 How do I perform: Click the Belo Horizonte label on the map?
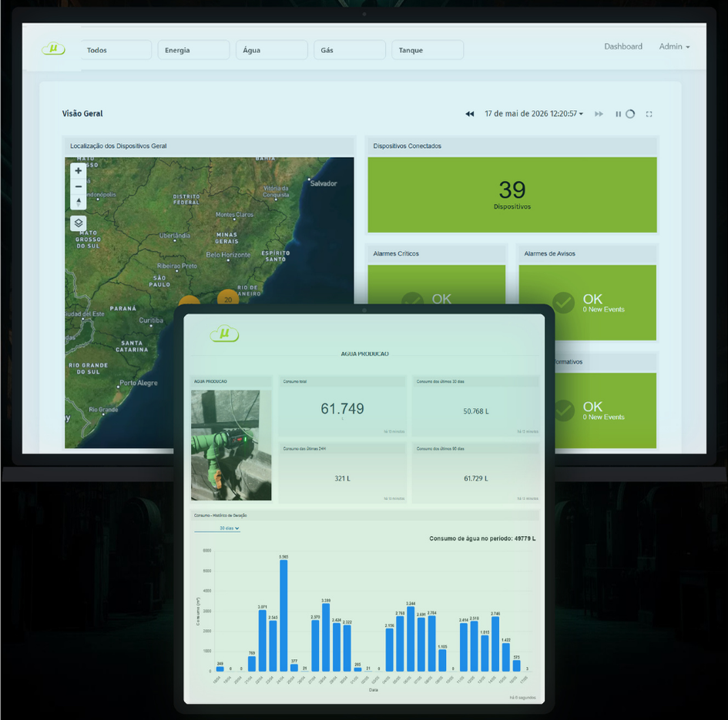(x=228, y=255)
